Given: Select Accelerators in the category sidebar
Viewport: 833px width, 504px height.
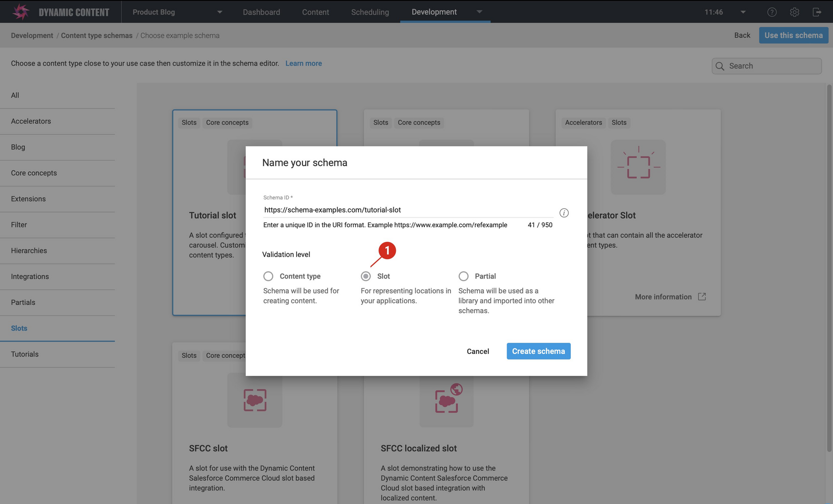Looking at the screenshot, I should pos(31,121).
